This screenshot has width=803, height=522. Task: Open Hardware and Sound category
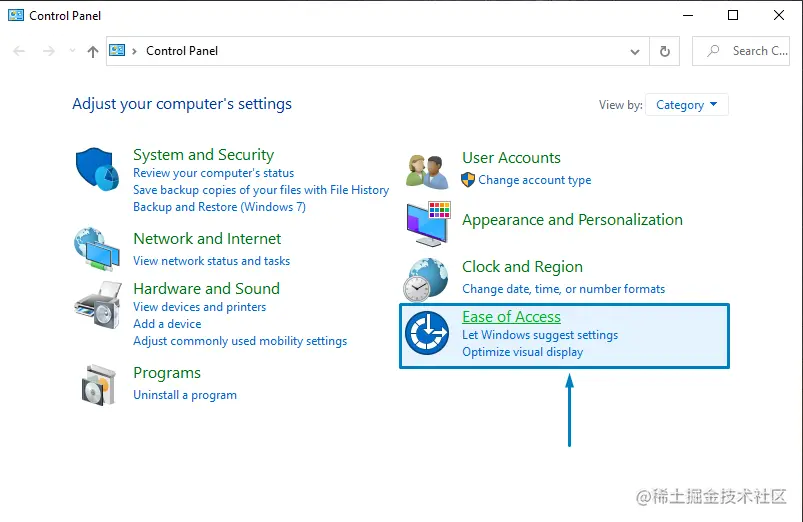click(x=206, y=288)
